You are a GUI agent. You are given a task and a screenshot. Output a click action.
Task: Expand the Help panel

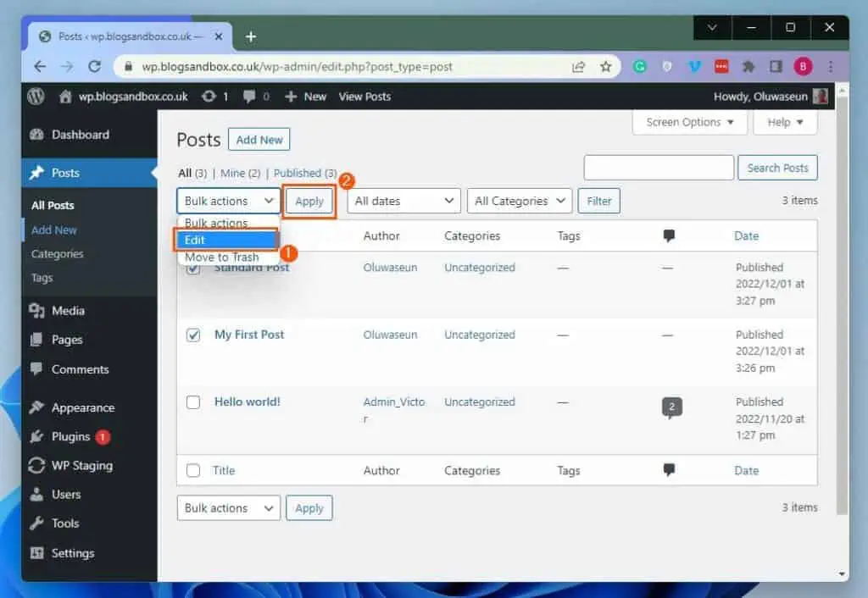click(x=785, y=122)
